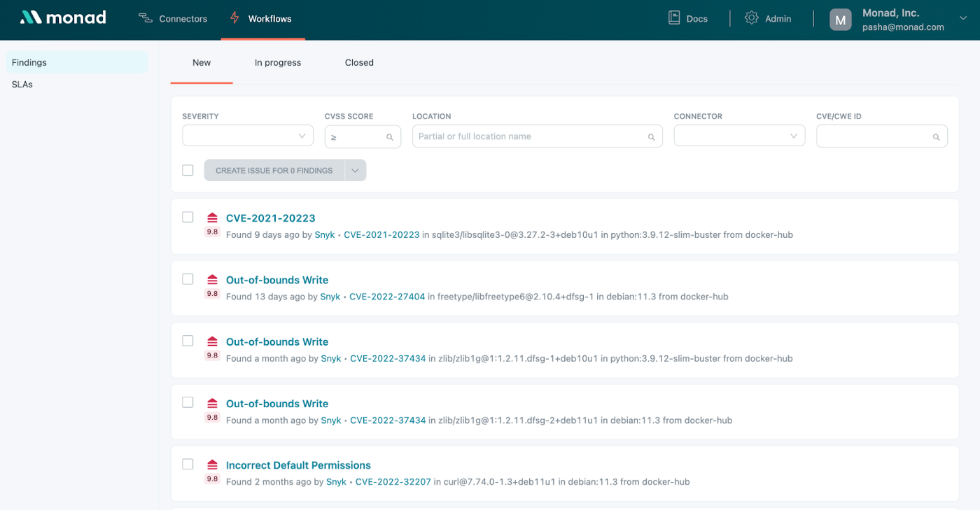Viewport: 980px width, 510px height.
Task: Open Connectors via its header icon
Action: tap(146, 18)
